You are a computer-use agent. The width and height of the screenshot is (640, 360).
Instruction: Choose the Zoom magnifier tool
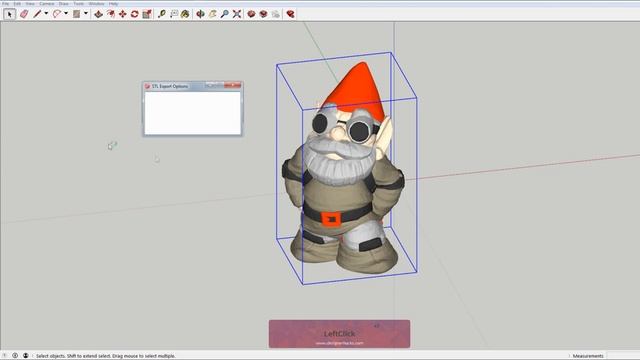[224, 14]
